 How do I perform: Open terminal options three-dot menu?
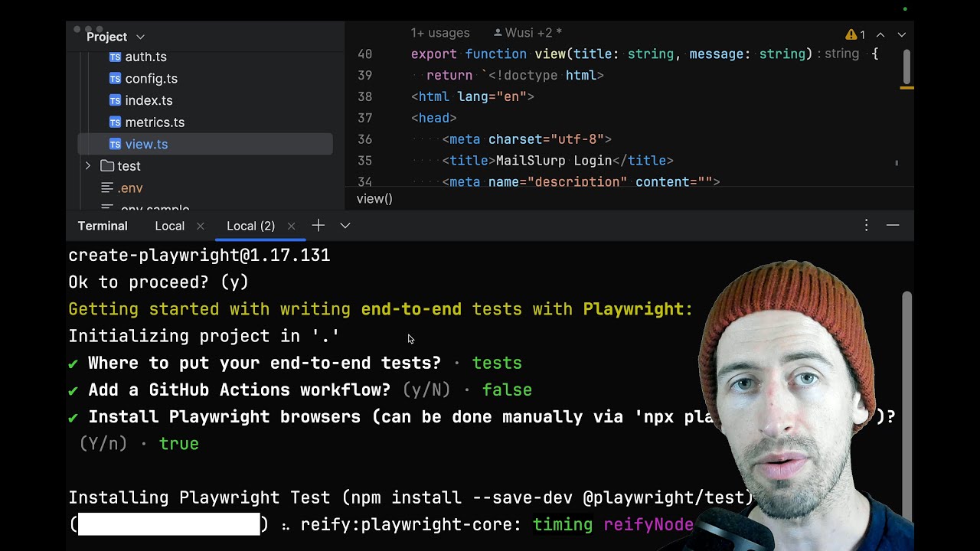(866, 225)
